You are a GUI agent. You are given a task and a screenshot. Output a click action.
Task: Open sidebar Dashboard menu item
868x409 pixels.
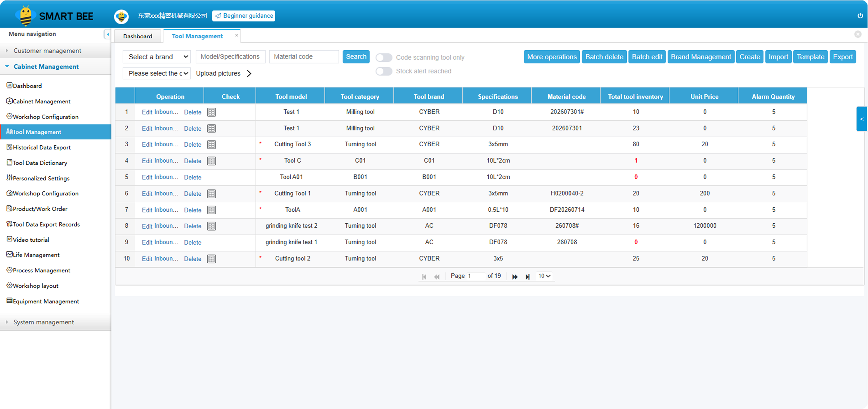24,86
